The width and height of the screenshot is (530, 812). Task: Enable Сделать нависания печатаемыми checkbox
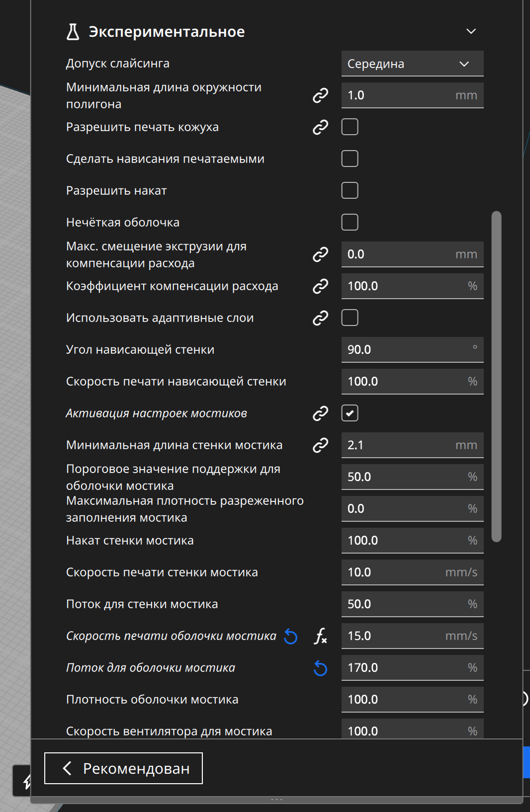coord(350,159)
